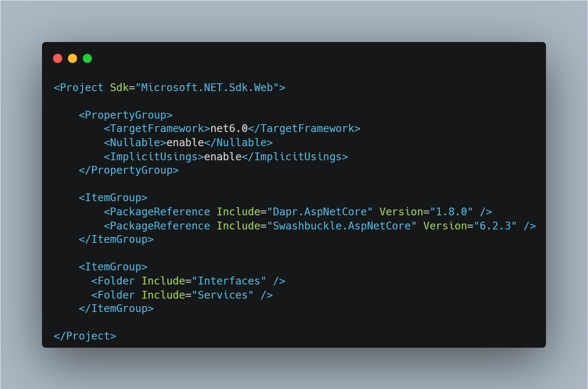This screenshot has height=389, width=588.
Task: Click the Interfaces folder include value
Action: click(229, 281)
